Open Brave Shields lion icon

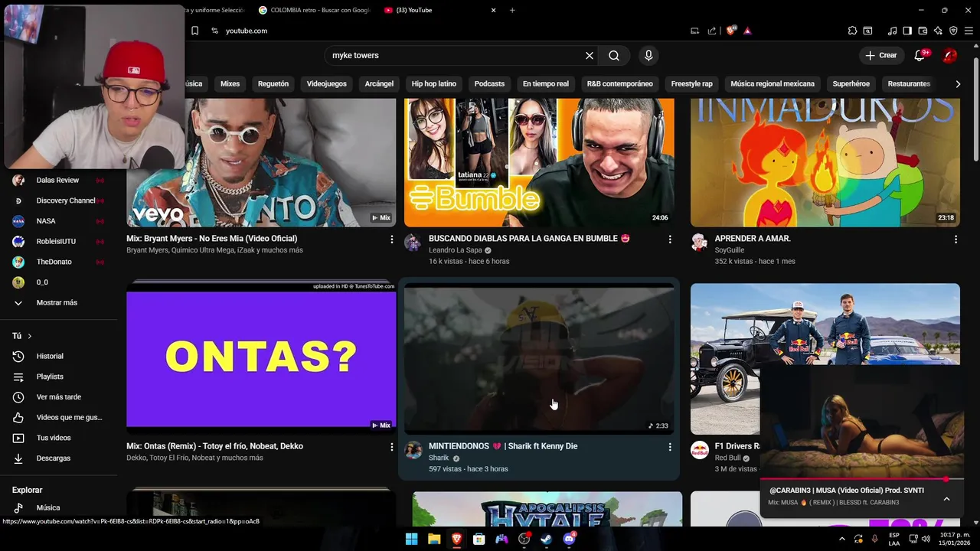click(731, 31)
